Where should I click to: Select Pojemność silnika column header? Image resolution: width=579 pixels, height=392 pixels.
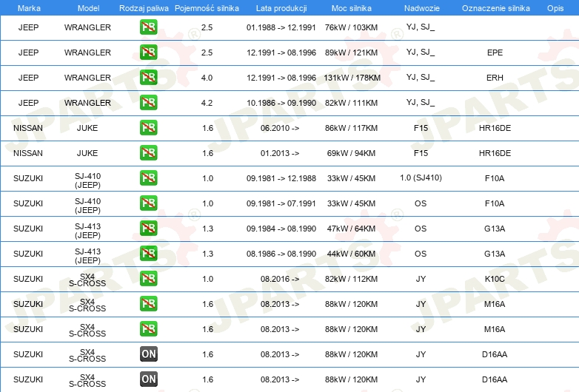pyautogui.click(x=207, y=8)
